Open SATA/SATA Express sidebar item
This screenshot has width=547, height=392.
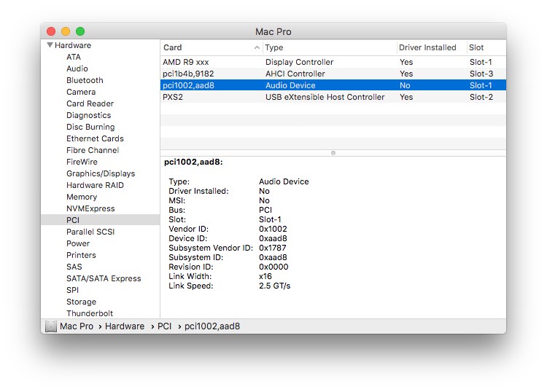(x=104, y=278)
